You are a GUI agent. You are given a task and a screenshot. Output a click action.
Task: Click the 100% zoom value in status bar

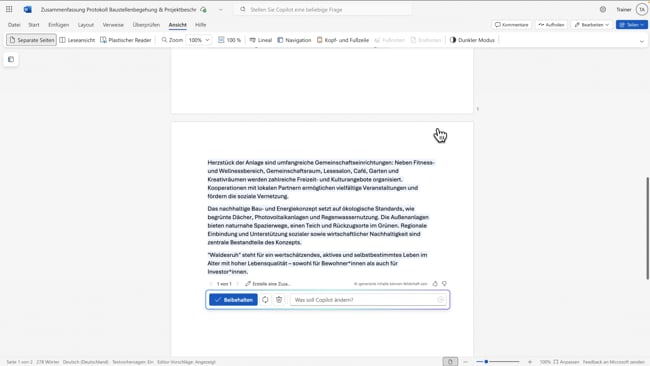click(x=545, y=362)
